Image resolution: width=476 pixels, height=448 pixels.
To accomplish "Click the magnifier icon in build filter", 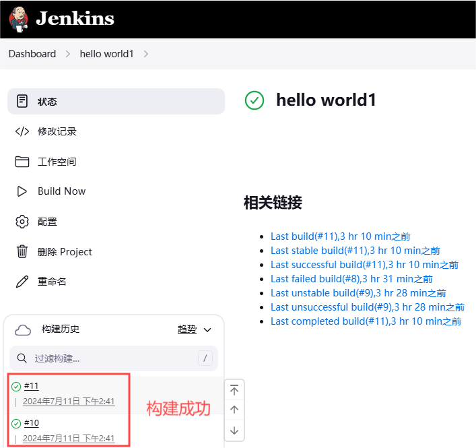I will pyautogui.click(x=22, y=358).
